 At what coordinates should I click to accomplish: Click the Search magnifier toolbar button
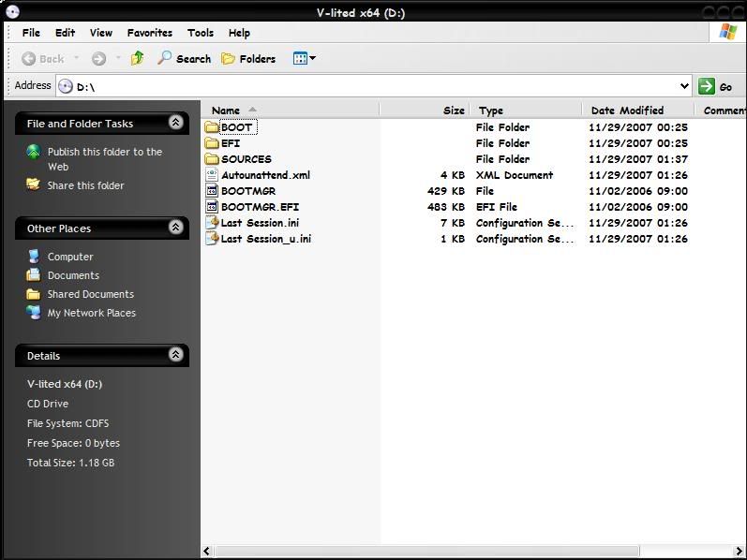tap(184, 58)
